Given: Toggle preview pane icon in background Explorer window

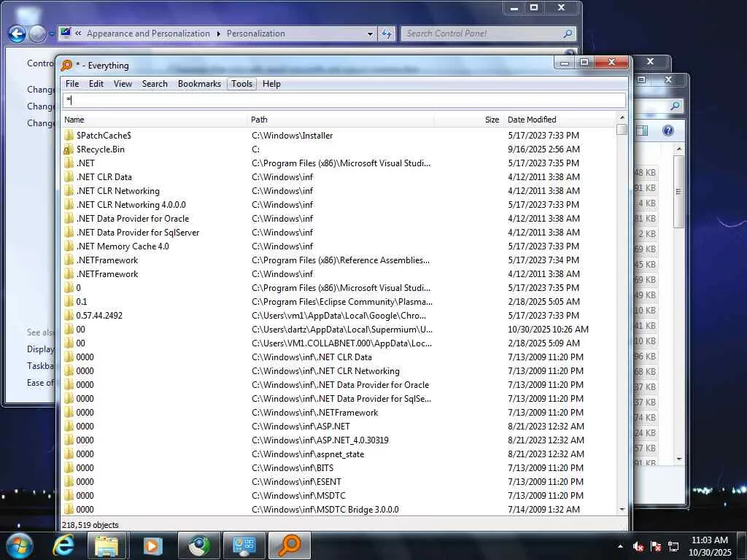Looking at the screenshot, I should 642,131.
